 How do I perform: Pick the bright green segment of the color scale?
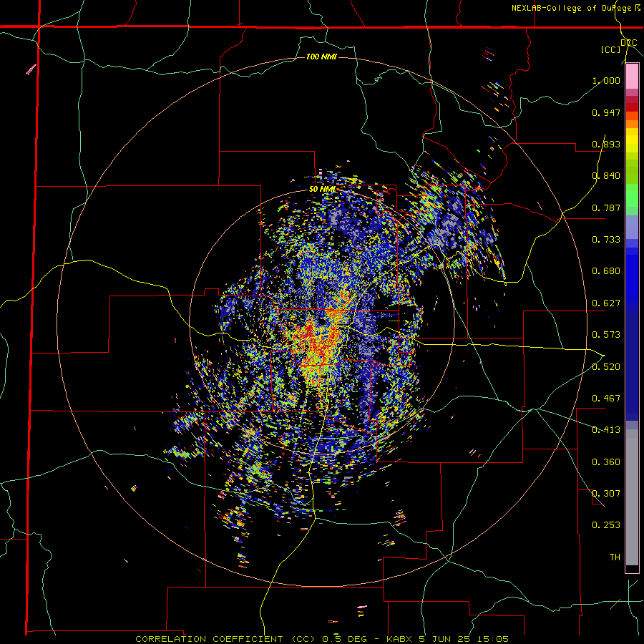tap(632, 195)
